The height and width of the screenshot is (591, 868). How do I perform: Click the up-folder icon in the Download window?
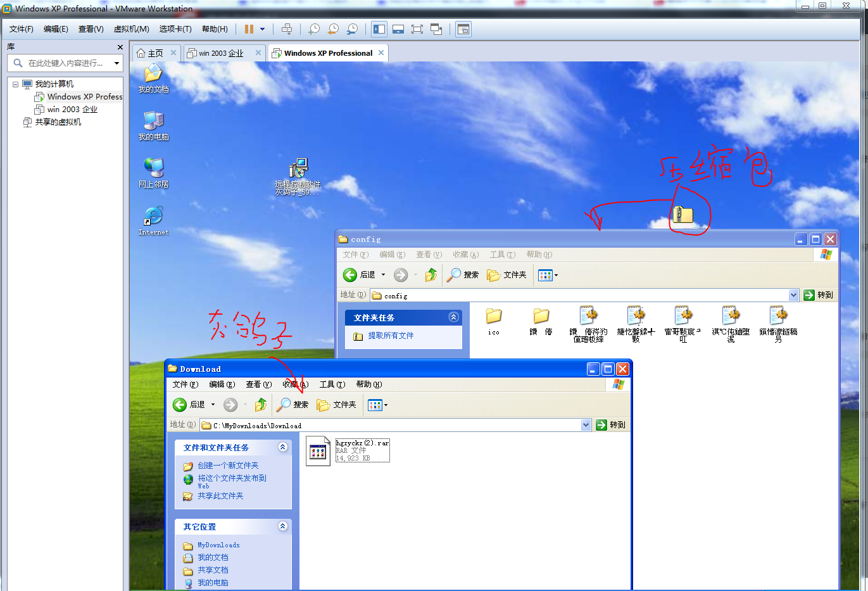[x=260, y=405]
